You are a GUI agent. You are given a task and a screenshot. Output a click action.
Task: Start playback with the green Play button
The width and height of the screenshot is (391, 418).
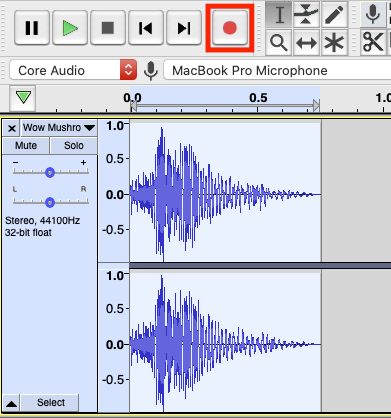pos(70,28)
